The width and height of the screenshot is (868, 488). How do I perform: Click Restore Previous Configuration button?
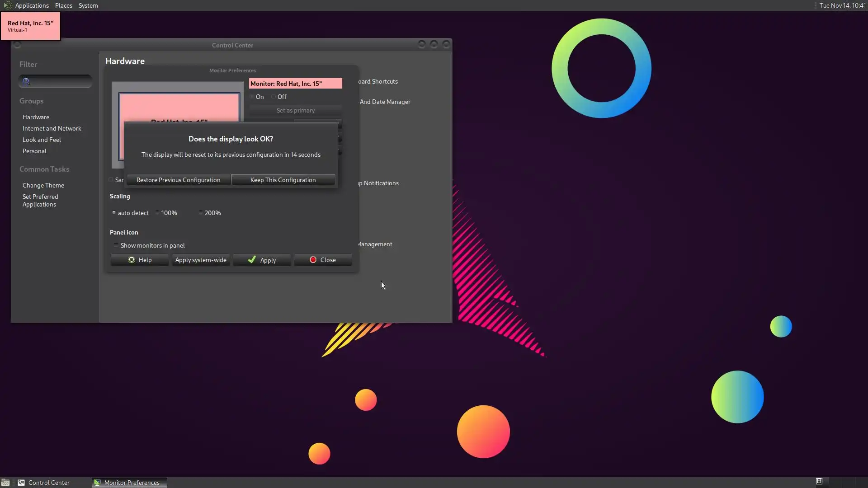[178, 180]
